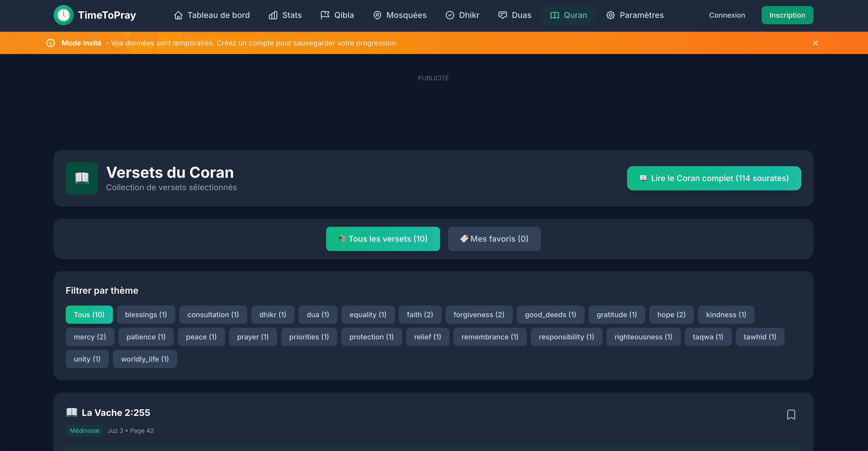
Task: Click the open book icon beside Versets du Coran
Action: tap(82, 178)
